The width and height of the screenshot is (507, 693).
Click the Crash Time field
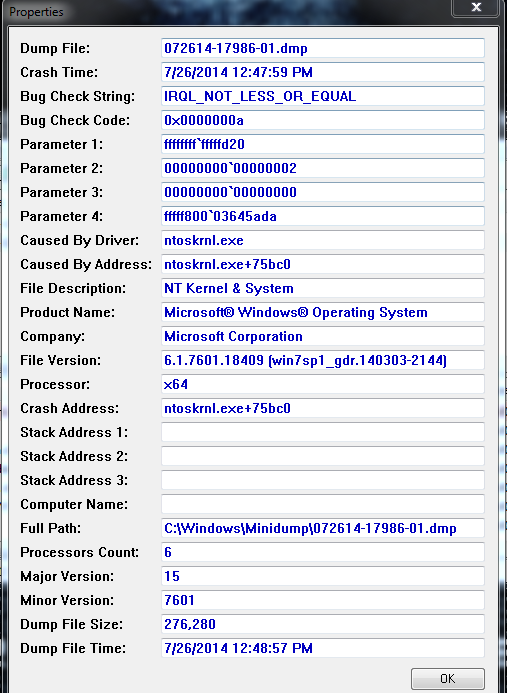323,72
